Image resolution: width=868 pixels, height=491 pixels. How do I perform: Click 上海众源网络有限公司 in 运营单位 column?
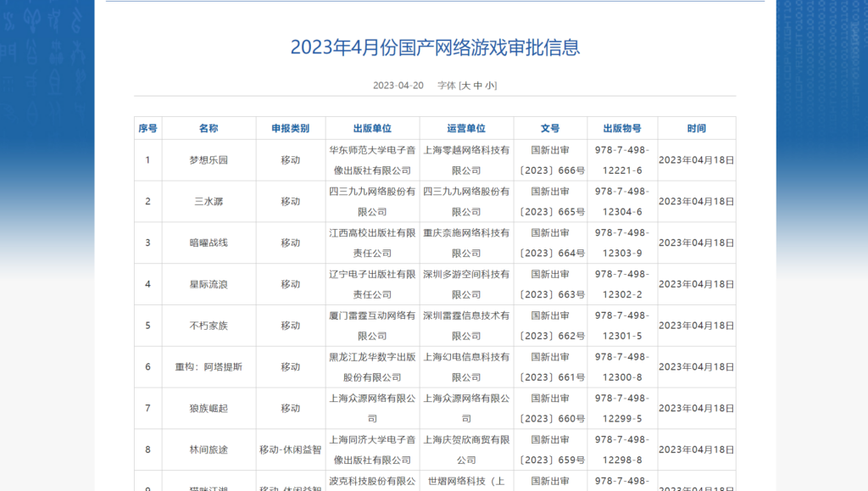[467, 409]
